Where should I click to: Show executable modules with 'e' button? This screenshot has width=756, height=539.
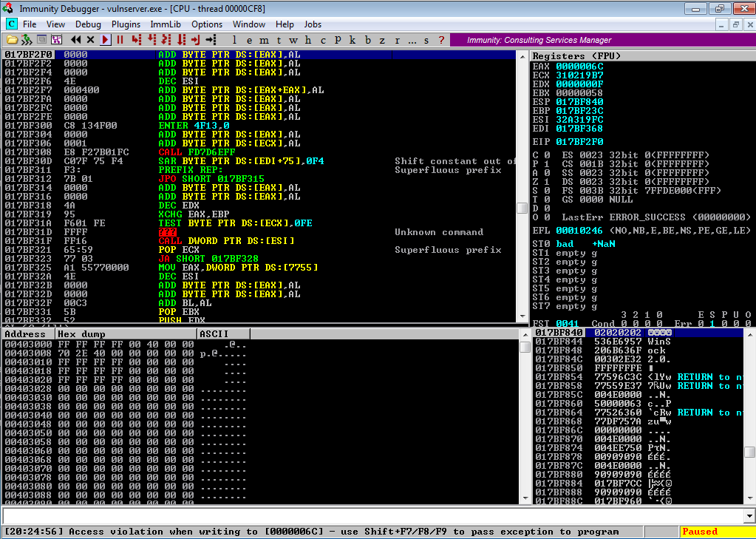pos(249,40)
